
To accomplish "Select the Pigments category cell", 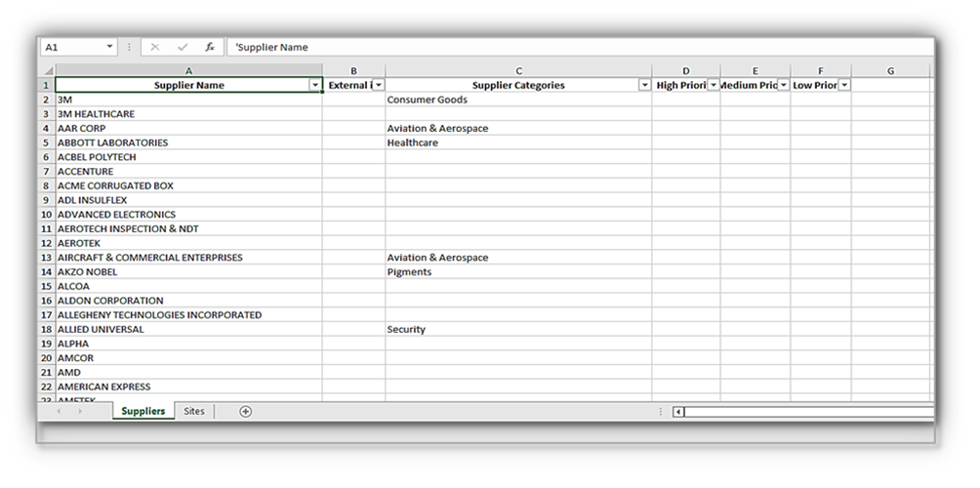I will [x=518, y=271].
